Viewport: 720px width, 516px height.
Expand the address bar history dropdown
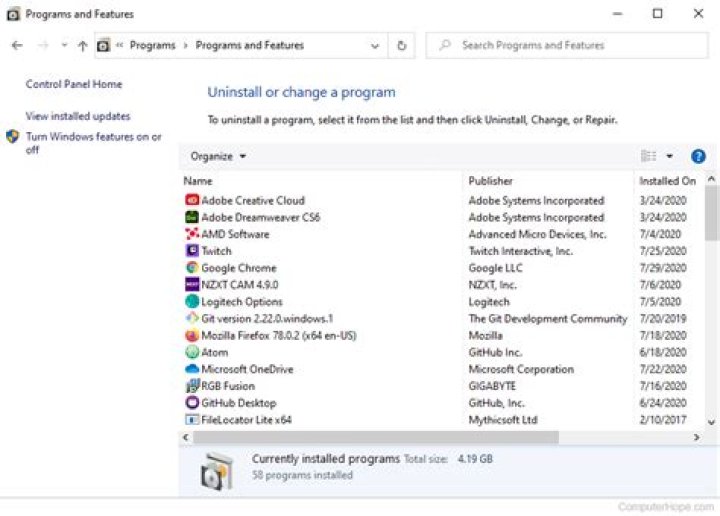pos(375,46)
